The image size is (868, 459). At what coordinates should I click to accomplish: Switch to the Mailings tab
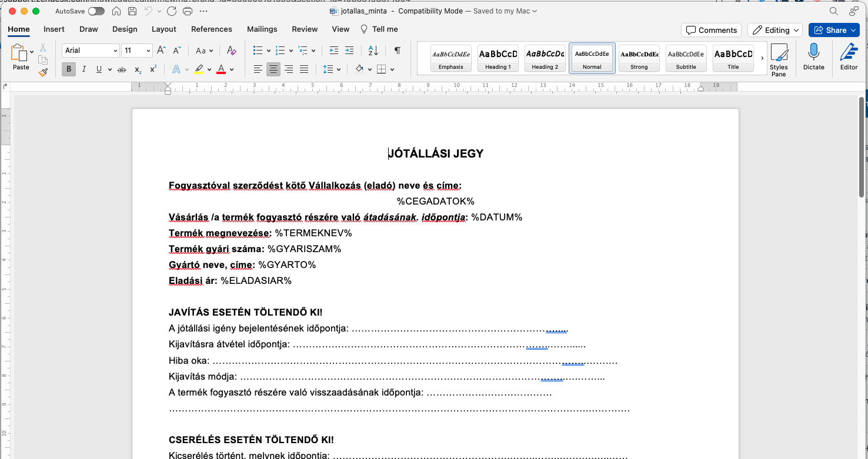pos(262,29)
